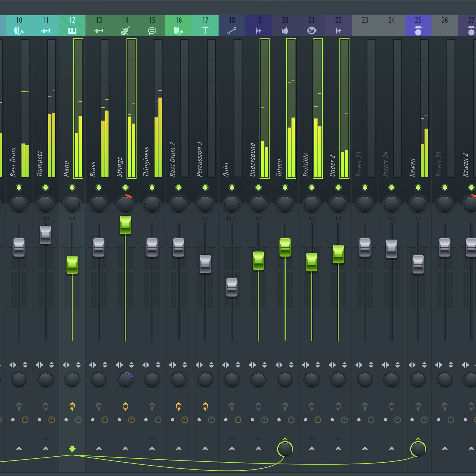The width and height of the screenshot is (476, 476).
Task: Click the Piano volume fader
Action: (x=72, y=265)
